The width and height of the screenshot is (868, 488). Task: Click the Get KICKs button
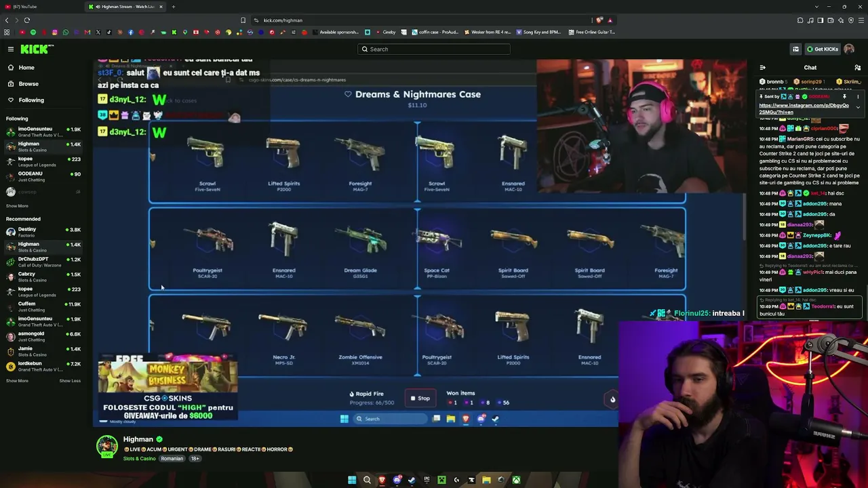pyautogui.click(x=822, y=49)
